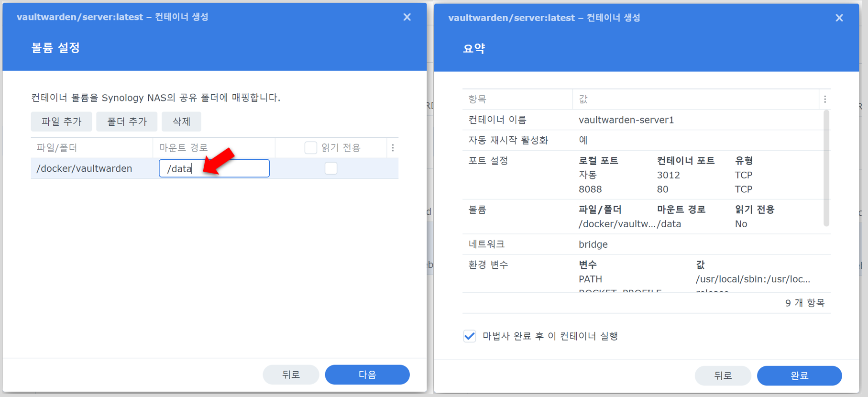Close the 요약 dialog
The image size is (868, 397).
[839, 18]
